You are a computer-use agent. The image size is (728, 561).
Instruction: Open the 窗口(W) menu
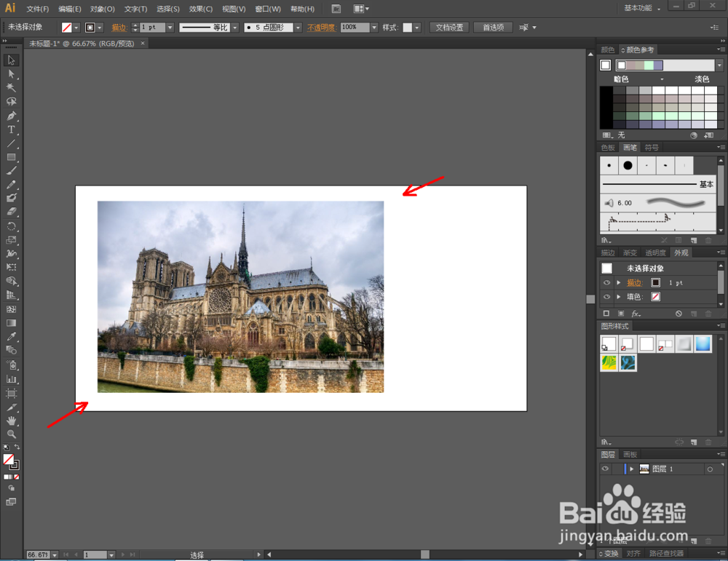(268, 9)
